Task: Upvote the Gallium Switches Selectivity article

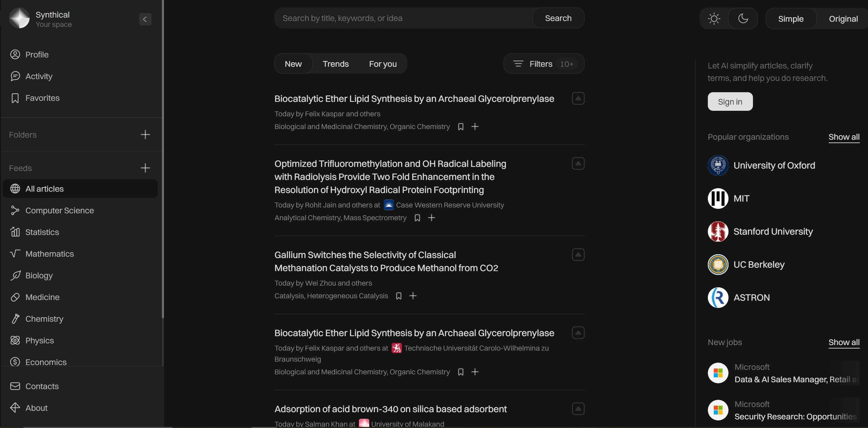Action: (578, 255)
